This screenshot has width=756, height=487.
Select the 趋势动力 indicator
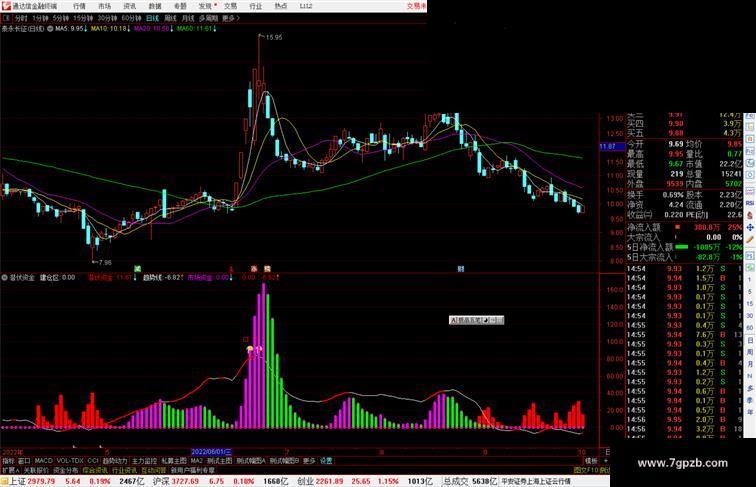[x=115, y=461]
